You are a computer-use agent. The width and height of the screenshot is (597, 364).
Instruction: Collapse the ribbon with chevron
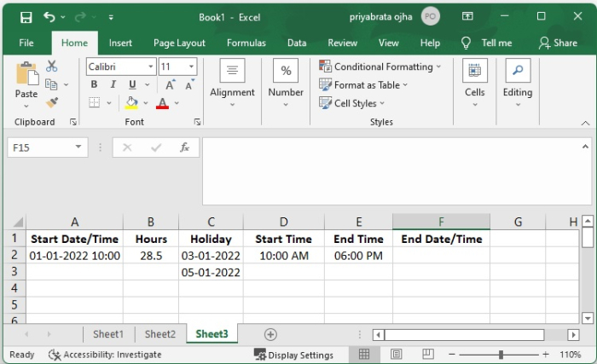coord(586,123)
